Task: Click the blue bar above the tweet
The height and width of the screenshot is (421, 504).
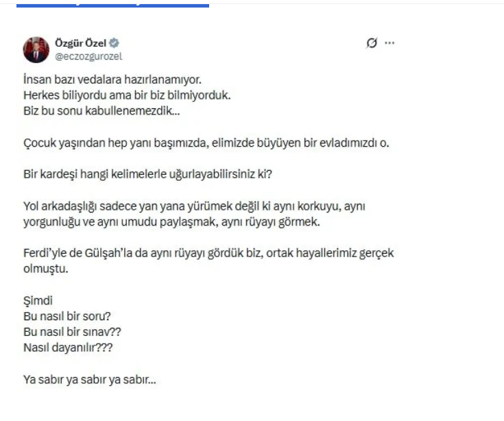Action: (x=112, y=4)
